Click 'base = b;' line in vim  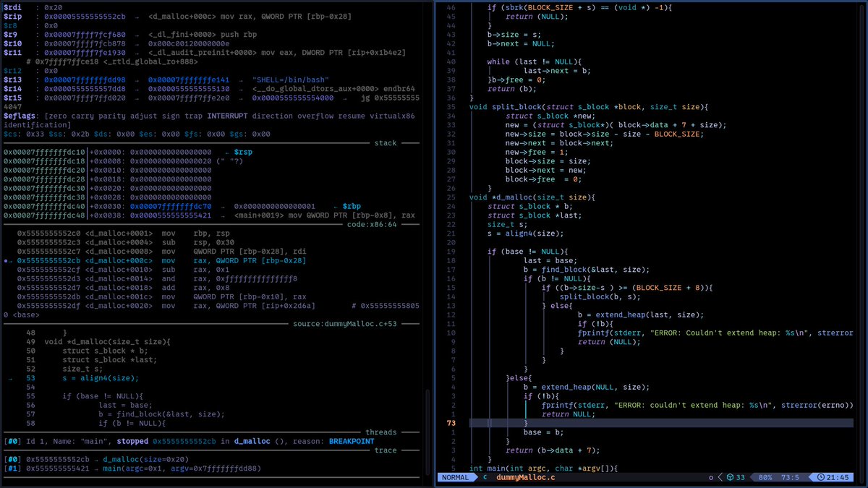(543, 432)
